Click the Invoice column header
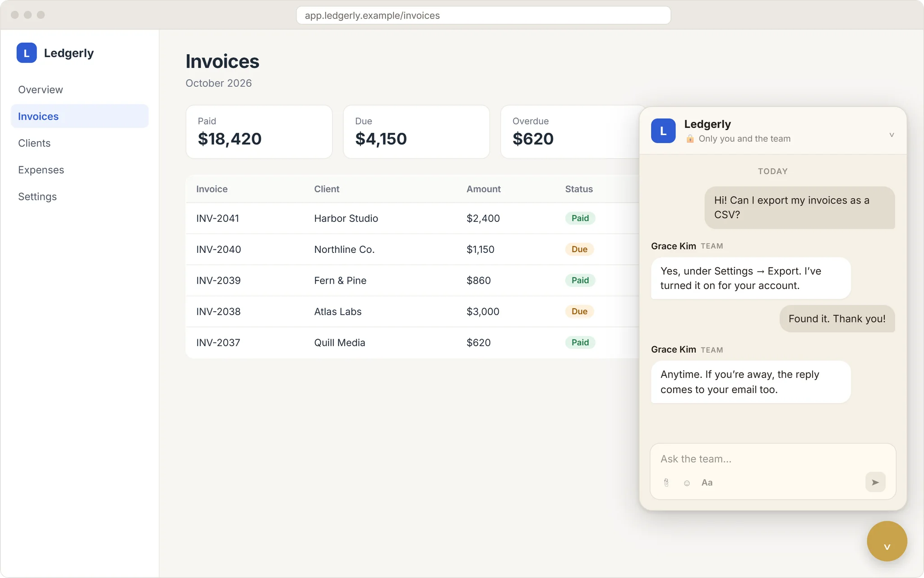Viewport: 924px width, 578px height. 212,189
